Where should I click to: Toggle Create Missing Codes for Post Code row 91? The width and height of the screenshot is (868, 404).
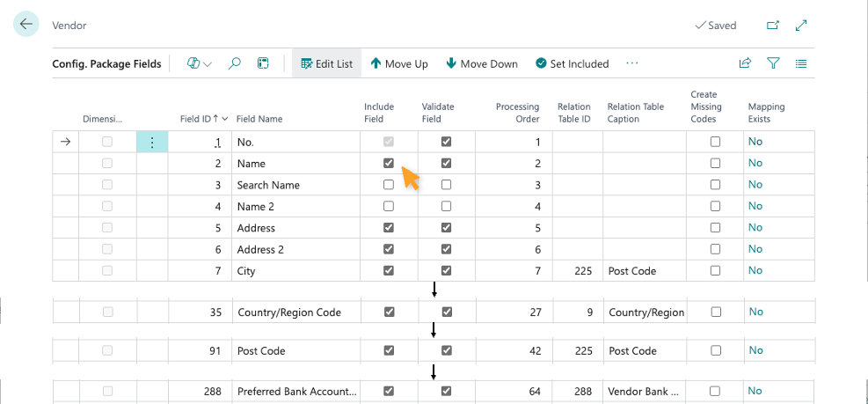(x=716, y=350)
